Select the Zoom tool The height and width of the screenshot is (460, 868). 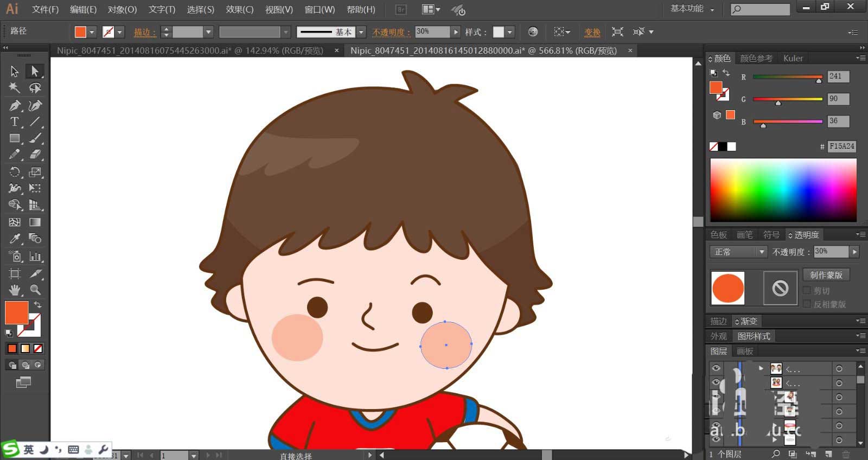point(35,290)
